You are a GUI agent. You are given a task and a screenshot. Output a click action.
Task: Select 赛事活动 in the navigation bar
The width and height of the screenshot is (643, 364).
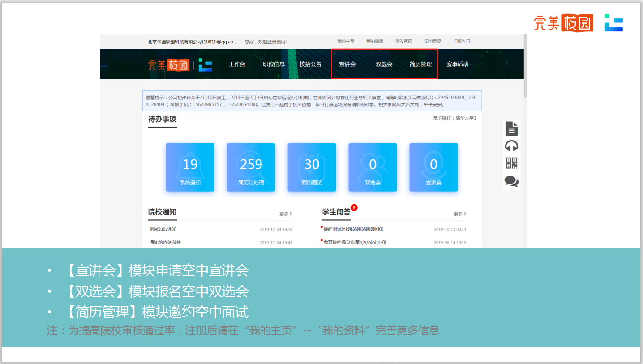[457, 64]
